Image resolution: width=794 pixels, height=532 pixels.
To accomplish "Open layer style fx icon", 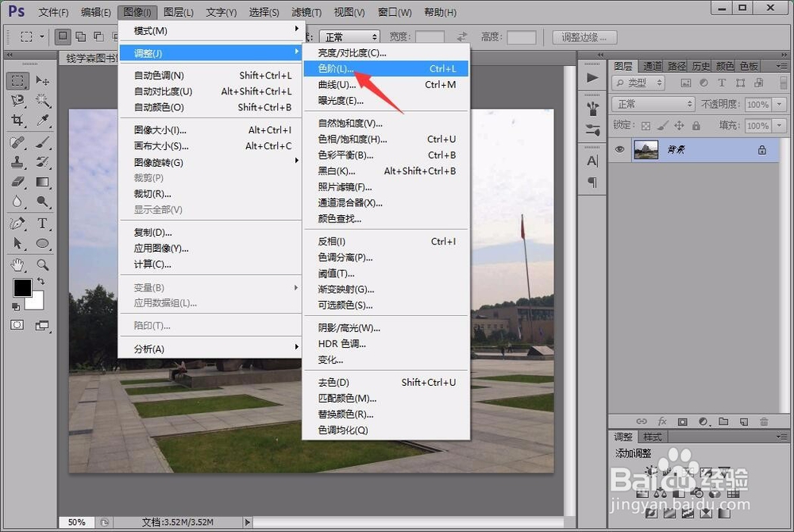I will [662, 421].
